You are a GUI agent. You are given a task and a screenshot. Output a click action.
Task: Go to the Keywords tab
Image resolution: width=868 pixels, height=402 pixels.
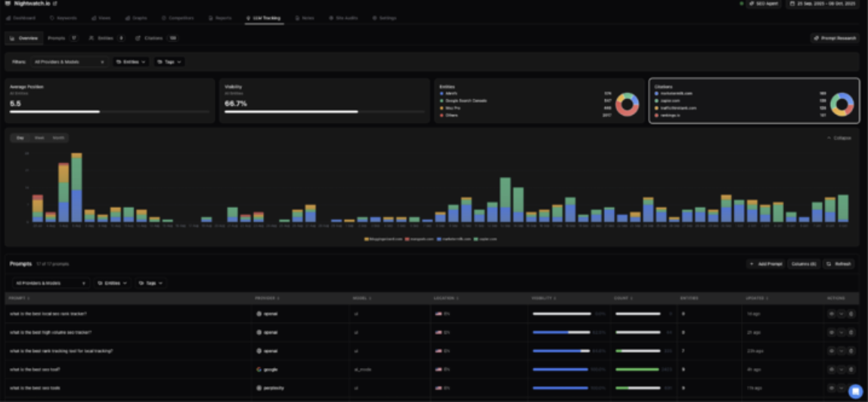click(63, 17)
